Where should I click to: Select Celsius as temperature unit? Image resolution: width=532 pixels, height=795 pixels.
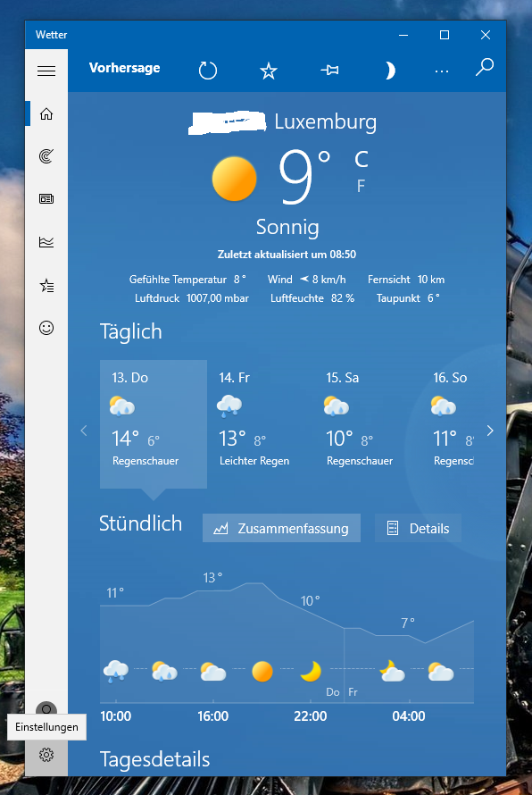362,159
